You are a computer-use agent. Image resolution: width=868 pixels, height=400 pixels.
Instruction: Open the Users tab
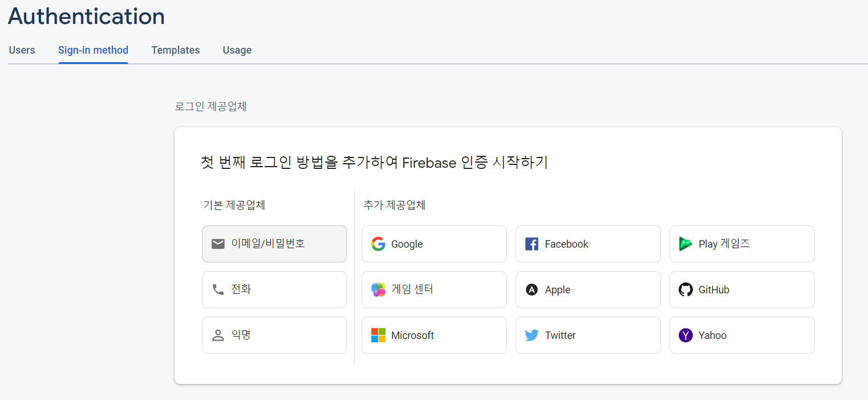[x=22, y=50]
